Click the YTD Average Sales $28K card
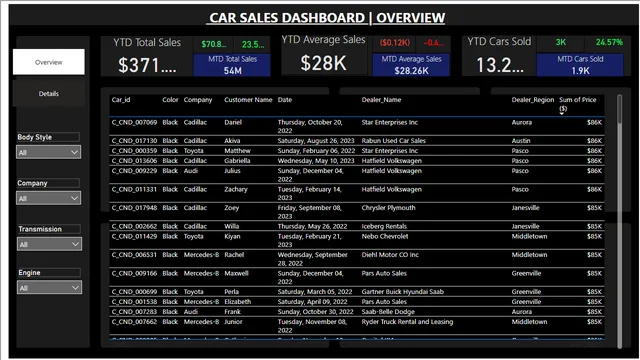This screenshot has width=640, height=360. click(x=323, y=56)
